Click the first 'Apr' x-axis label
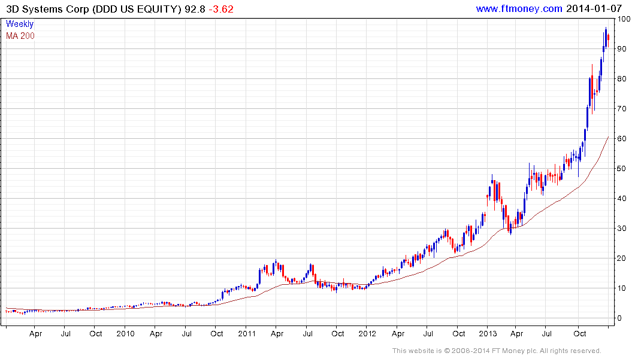This screenshot has width=644, height=359. 36,334
